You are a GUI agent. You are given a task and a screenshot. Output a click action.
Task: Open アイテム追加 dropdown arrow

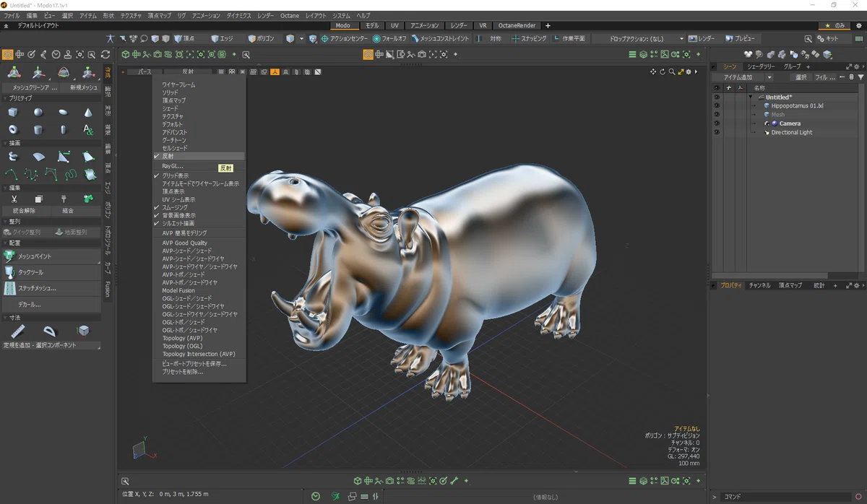click(769, 77)
